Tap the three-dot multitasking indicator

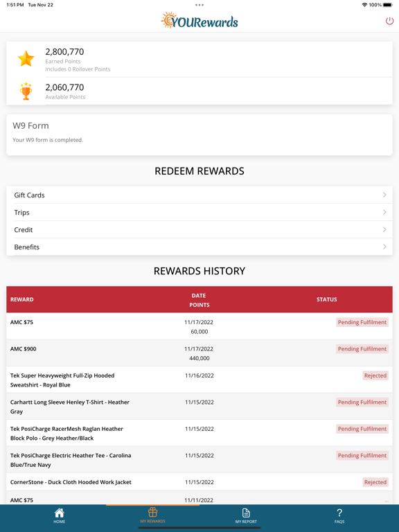199,5
